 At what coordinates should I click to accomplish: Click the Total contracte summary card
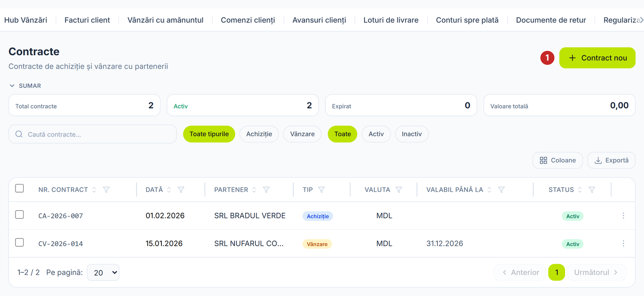[85, 106]
